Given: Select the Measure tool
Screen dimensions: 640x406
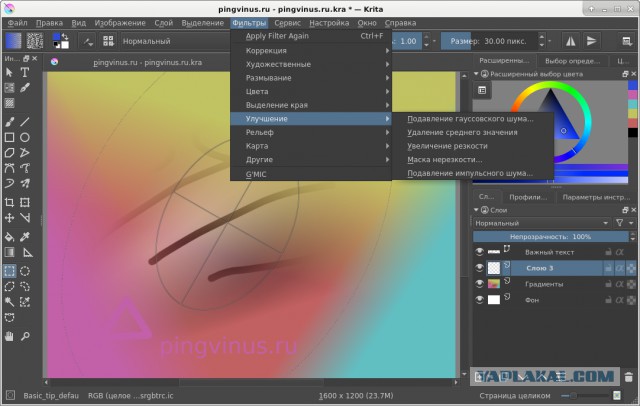Looking at the screenshot, I should pos(27,253).
